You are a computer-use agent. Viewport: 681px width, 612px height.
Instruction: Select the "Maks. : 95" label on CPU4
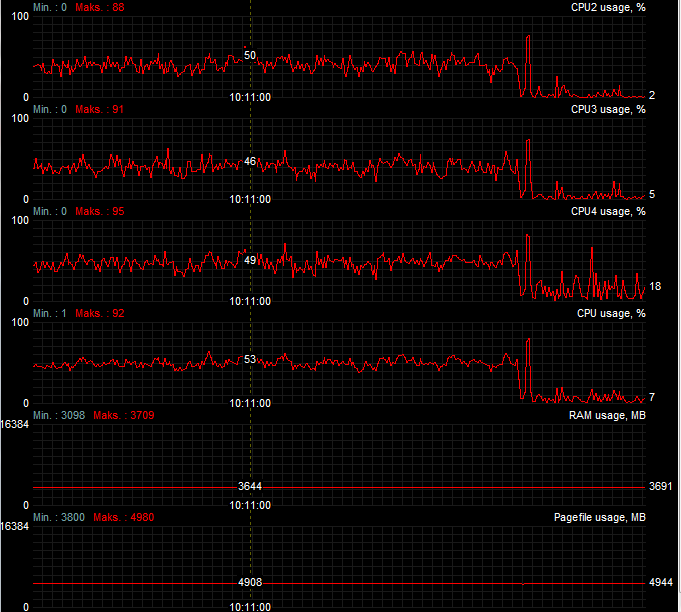coord(100,212)
